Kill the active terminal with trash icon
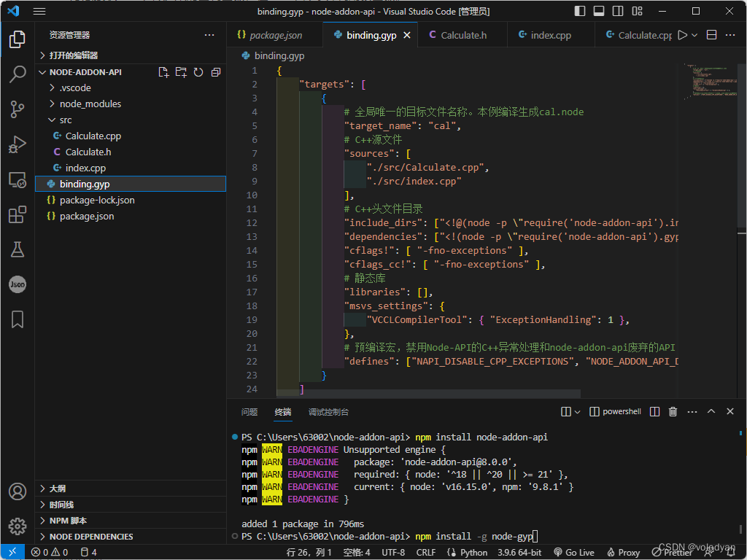Viewport: 747px width, 560px height. [x=673, y=411]
